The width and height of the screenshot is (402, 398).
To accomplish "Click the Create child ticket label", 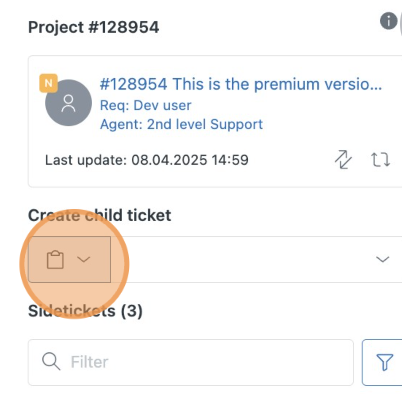I will click(100, 215).
